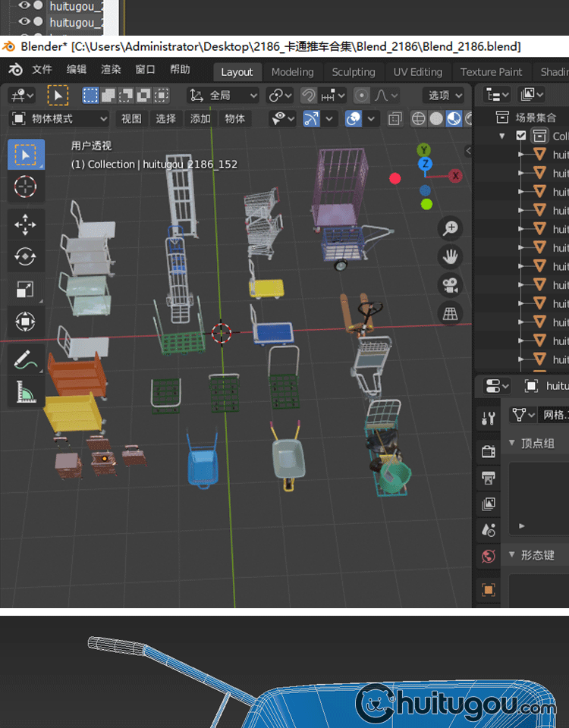Screen dimensions: 569x728
Task: Open the 物体模式 mode dropdown
Action: [x=60, y=119]
